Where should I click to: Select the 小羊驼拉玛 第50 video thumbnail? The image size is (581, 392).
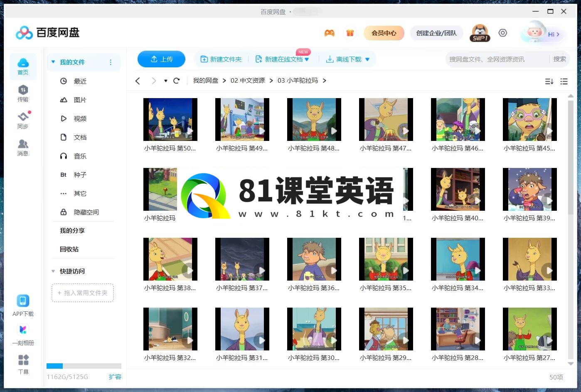coord(170,119)
